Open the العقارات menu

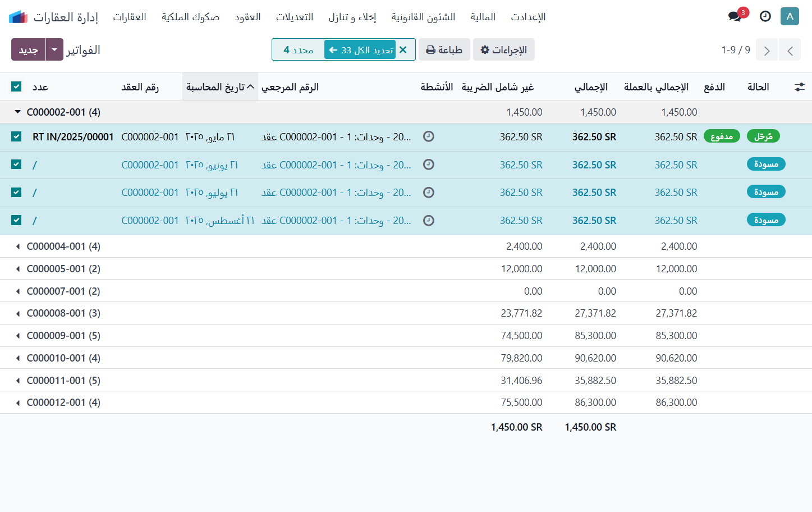click(x=130, y=17)
